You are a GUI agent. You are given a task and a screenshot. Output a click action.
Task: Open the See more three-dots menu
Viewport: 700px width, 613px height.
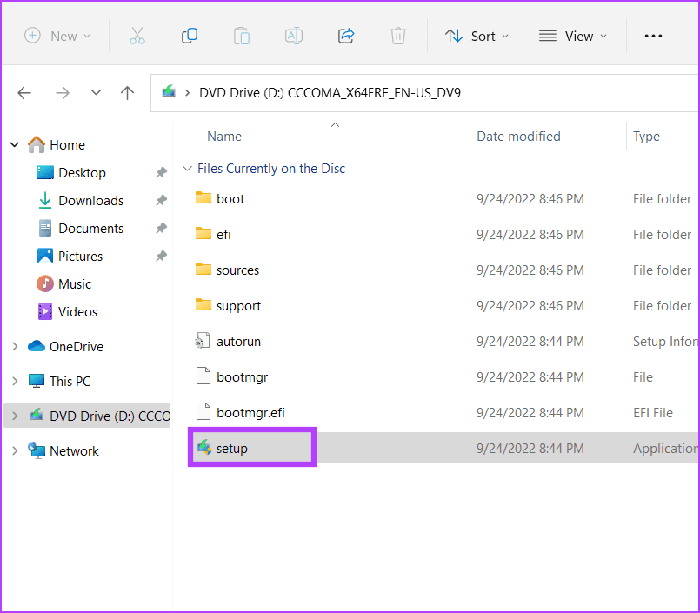pos(653,36)
